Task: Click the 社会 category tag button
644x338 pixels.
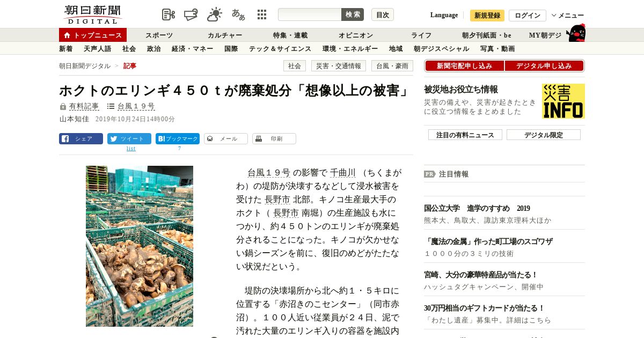Action: click(x=295, y=65)
